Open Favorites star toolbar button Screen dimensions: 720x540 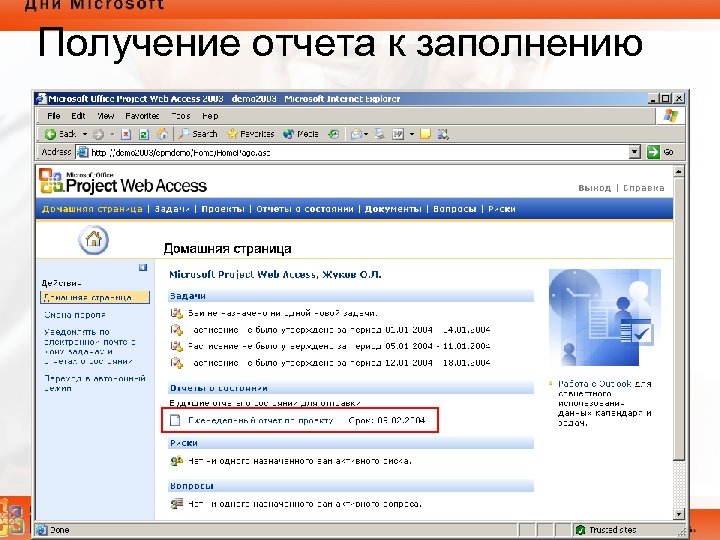coord(251,134)
